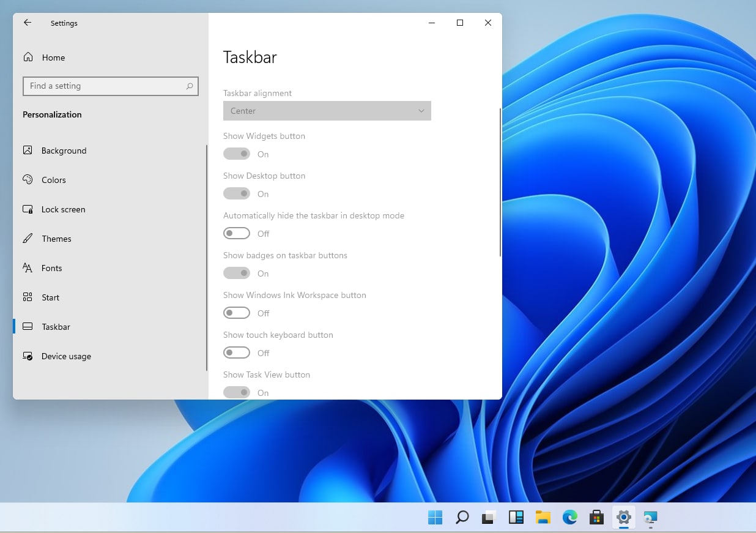Image resolution: width=756 pixels, height=533 pixels.
Task: Click the Device usage icon
Action: (28, 356)
